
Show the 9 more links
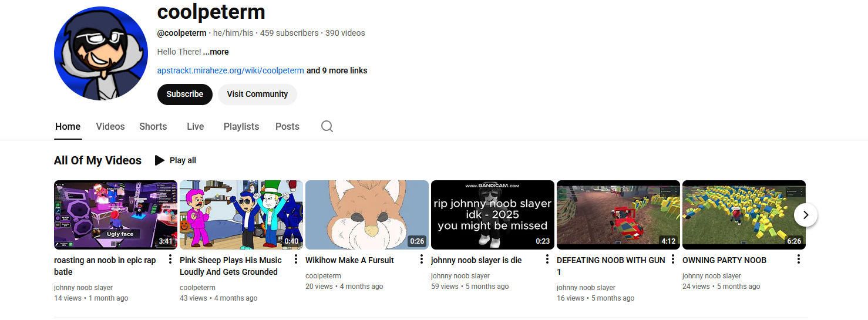pyautogui.click(x=337, y=70)
